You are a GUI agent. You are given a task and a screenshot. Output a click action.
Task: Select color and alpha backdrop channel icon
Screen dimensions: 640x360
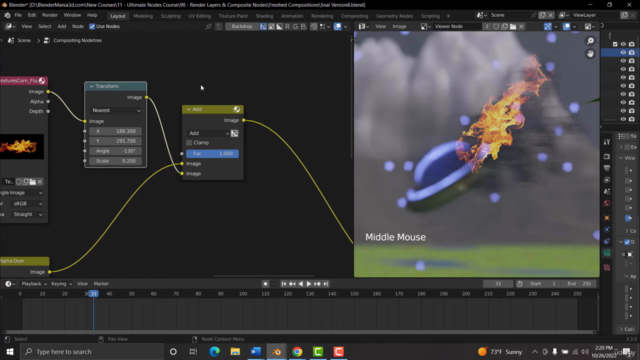point(263,27)
